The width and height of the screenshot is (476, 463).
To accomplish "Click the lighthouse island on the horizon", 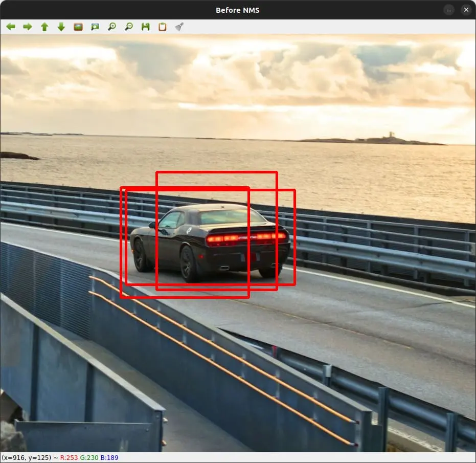I will (391, 138).
